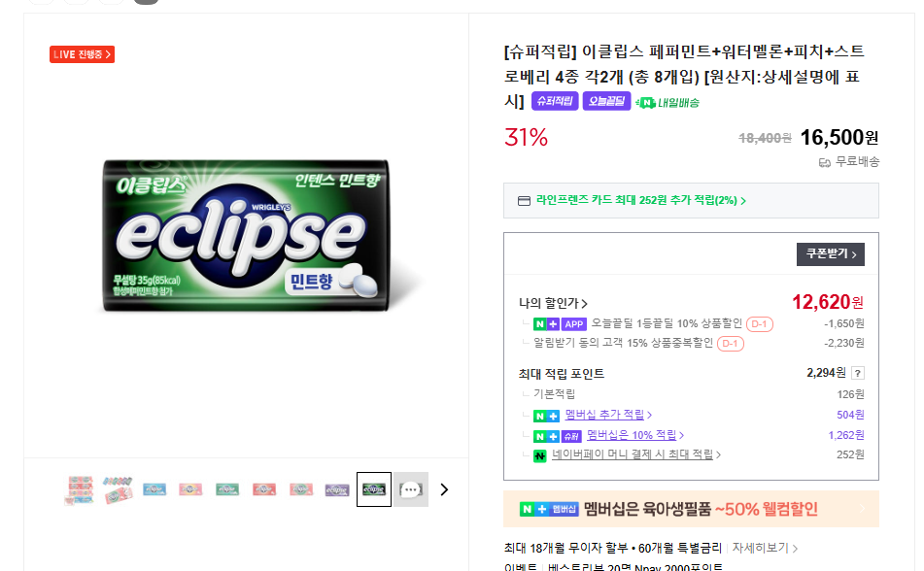Click next arrow in thumbnail strip
The image size is (924, 571).
(444, 489)
